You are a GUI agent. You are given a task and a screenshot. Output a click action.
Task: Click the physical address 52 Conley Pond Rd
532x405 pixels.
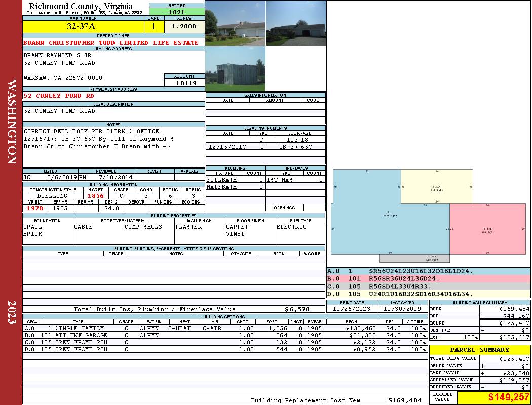59,95
